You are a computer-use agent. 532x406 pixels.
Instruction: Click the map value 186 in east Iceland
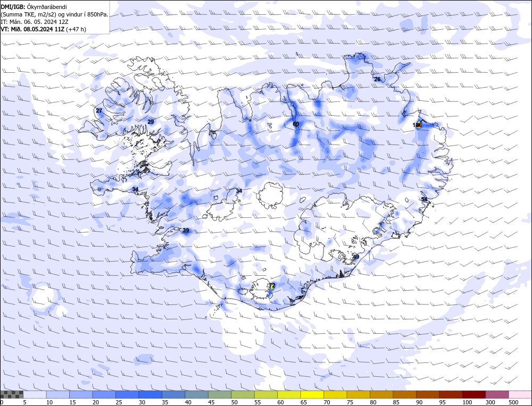point(417,125)
